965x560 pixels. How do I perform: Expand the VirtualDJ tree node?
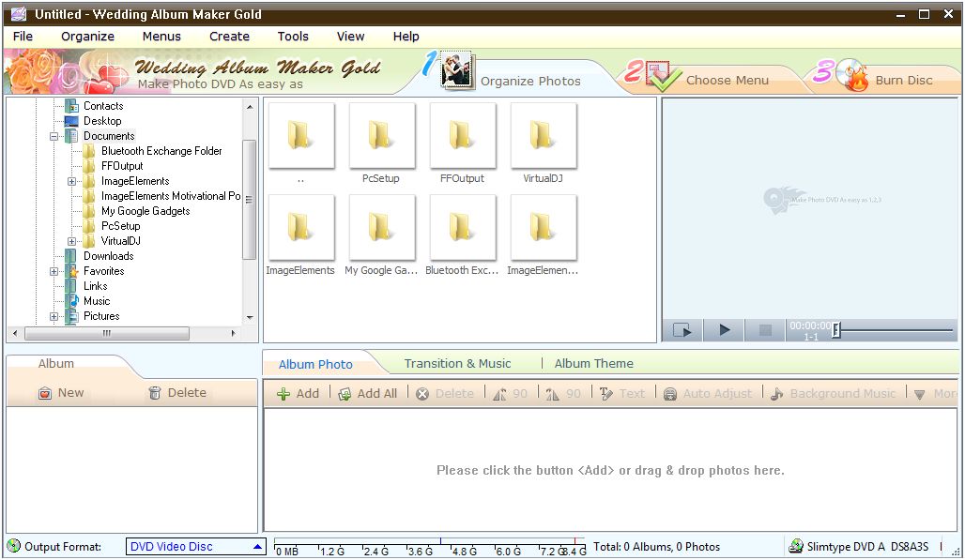pos(70,240)
